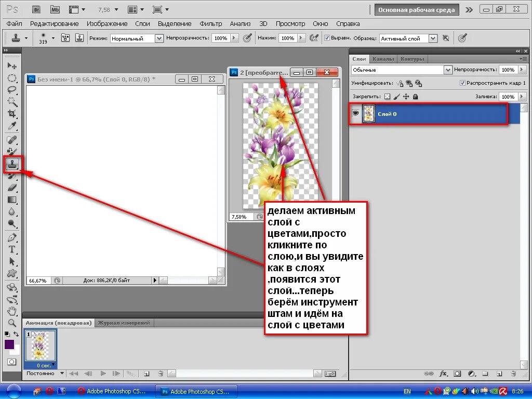532x399 pixels.
Task: Select the Zoom magnifier tool
Action: 12,323
